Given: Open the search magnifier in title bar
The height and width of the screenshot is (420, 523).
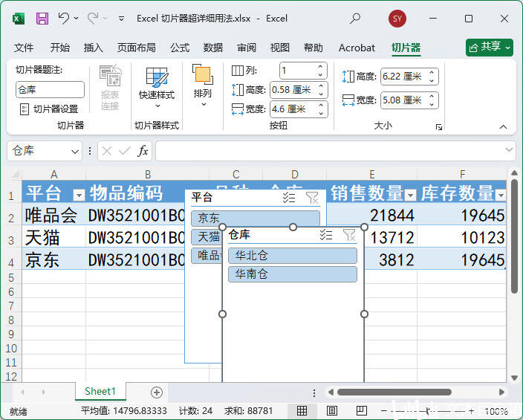Looking at the screenshot, I should [355, 19].
